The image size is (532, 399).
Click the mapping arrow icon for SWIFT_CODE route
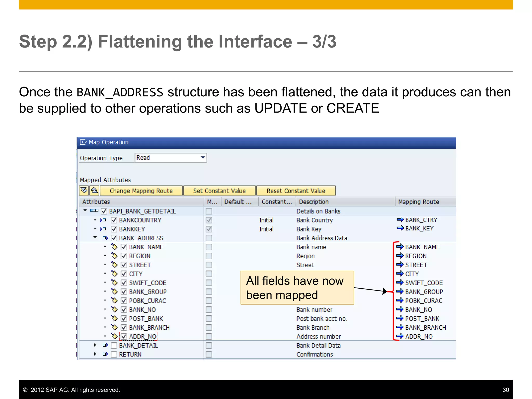tap(400, 282)
